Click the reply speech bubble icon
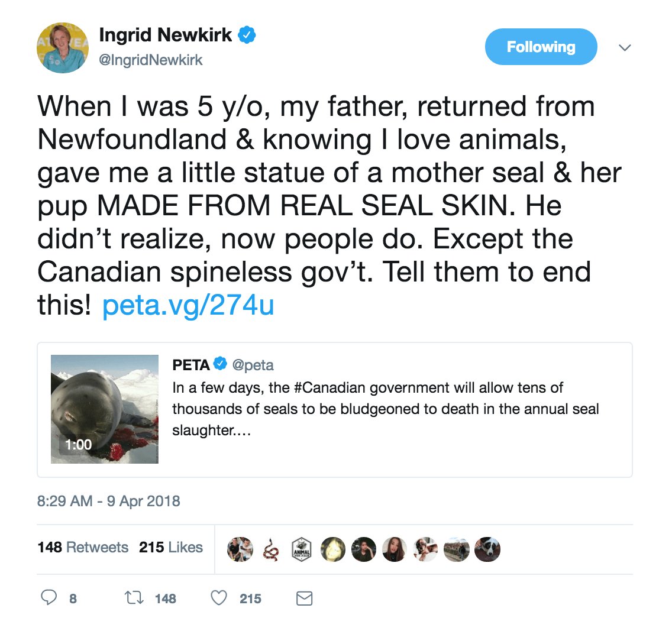The width and height of the screenshot is (672, 634). tap(49, 597)
